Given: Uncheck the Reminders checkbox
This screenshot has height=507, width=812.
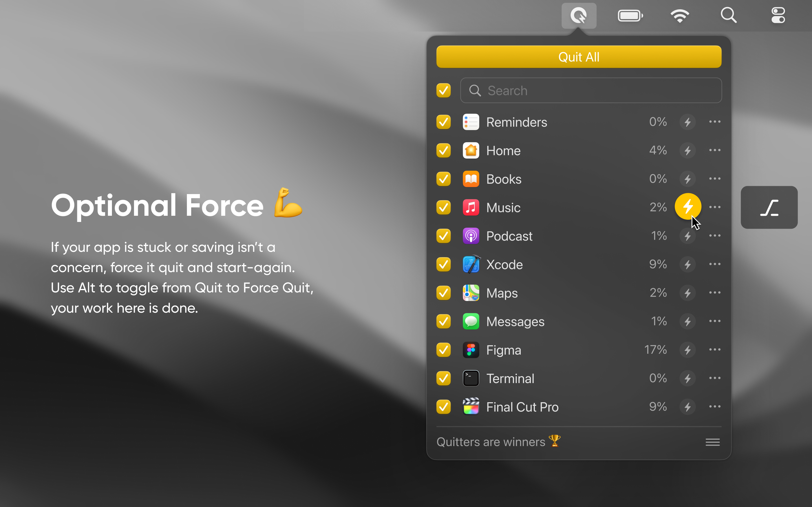Looking at the screenshot, I should click(x=443, y=122).
